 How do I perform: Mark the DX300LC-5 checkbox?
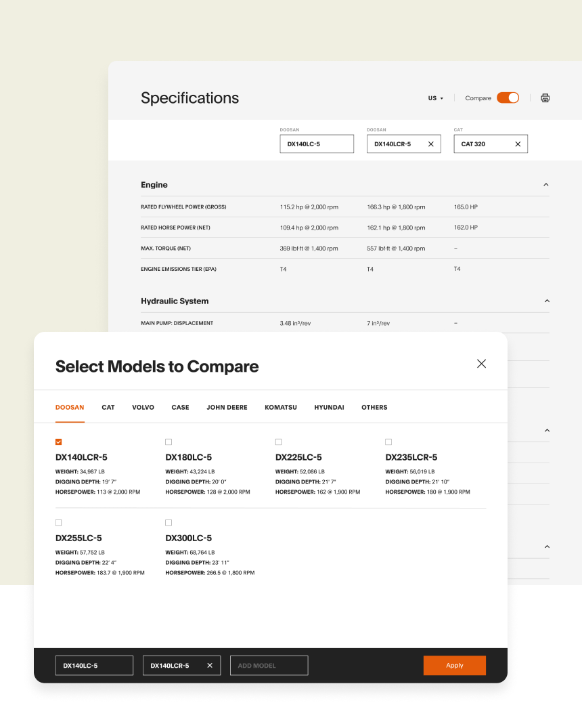[169, 523]
